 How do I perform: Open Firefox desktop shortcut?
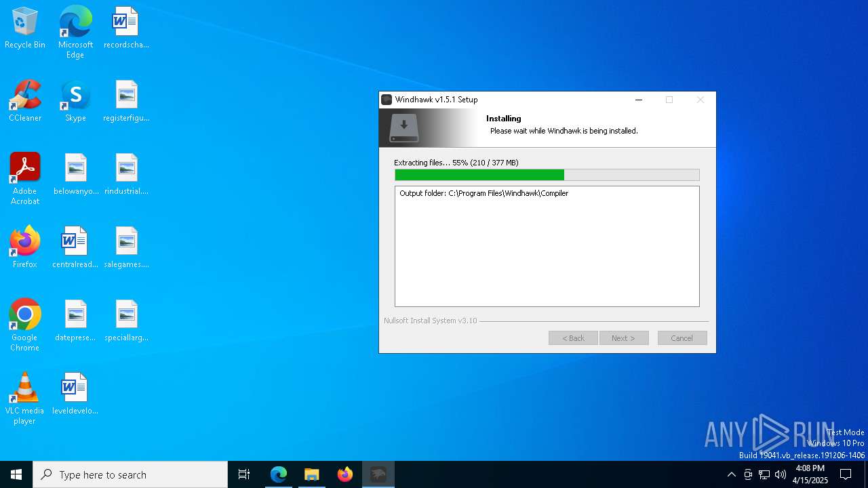(24, 248)
